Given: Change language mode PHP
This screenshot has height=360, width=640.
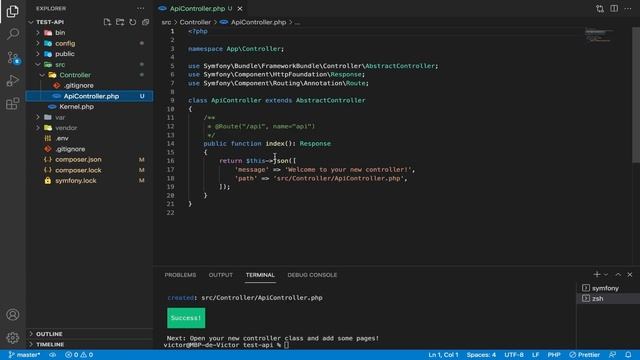Looking at the screenshot, I should 554,355.
